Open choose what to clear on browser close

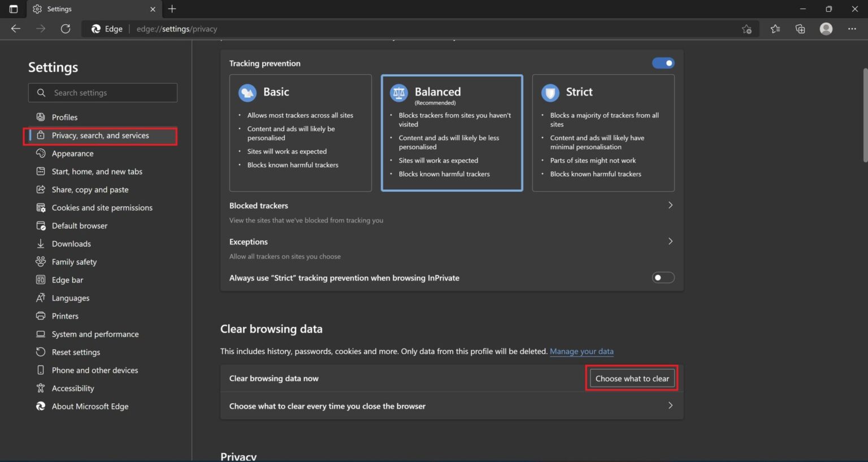[x=670, y=406]
